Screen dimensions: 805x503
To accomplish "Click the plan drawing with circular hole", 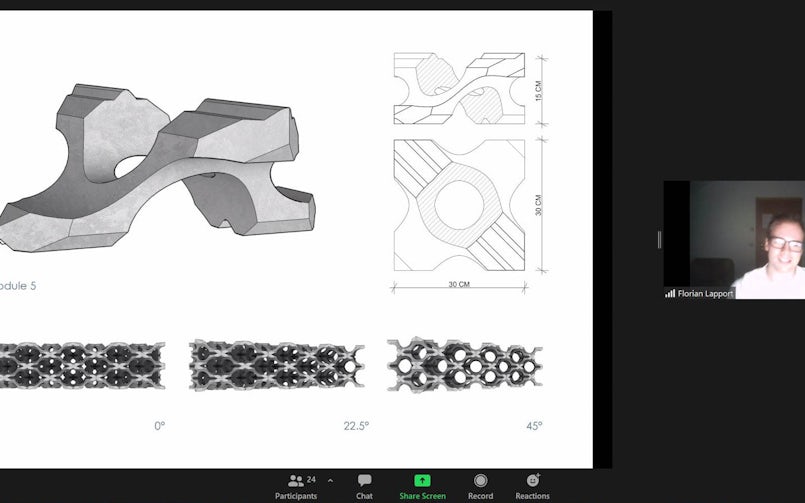I will point(460,204).
